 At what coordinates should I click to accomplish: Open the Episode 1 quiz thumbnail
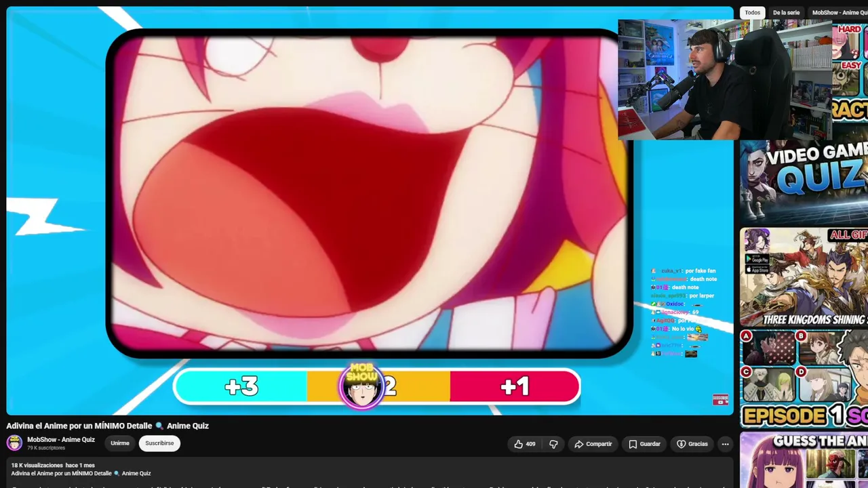pyautogui.click(x=804, y=378)
